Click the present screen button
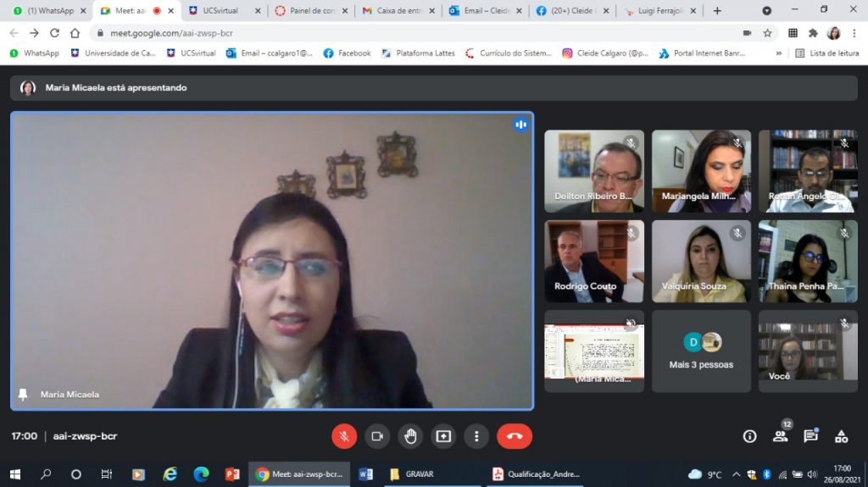This screenshot has width=868, height=487. coord(443,436)
